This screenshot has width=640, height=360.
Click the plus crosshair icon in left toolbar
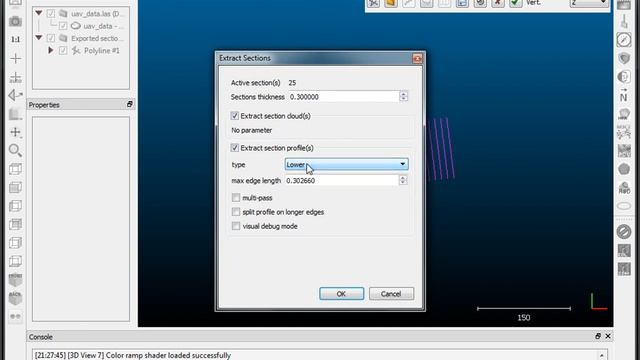click(16, 58)
